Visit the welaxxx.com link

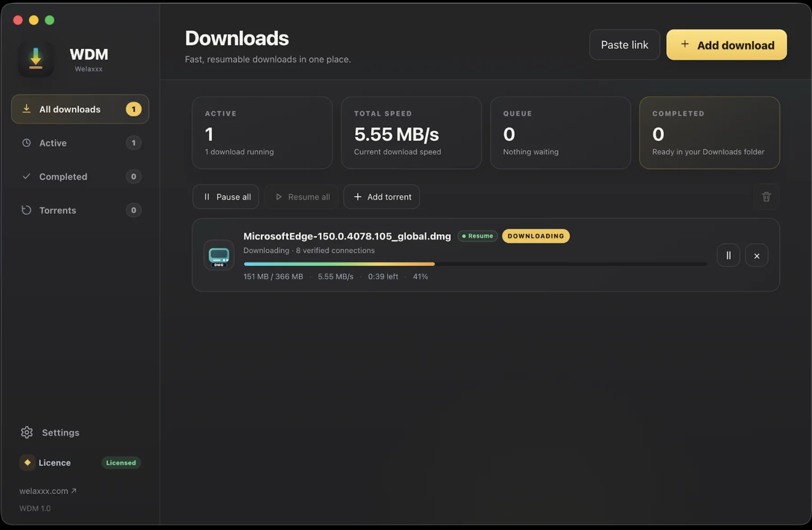48,491
